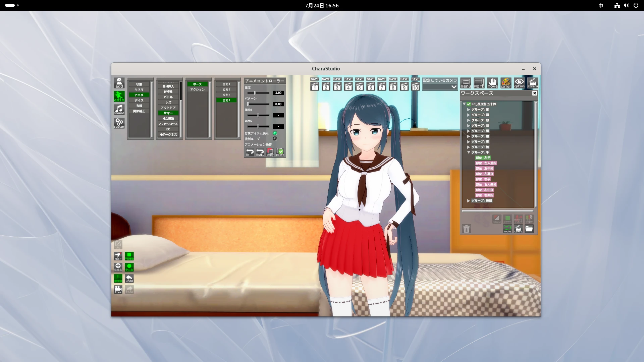This screenshot has width=644, height=362.
Task: Click the 立ち2 pose button
Action: click(x=227, y=90)
